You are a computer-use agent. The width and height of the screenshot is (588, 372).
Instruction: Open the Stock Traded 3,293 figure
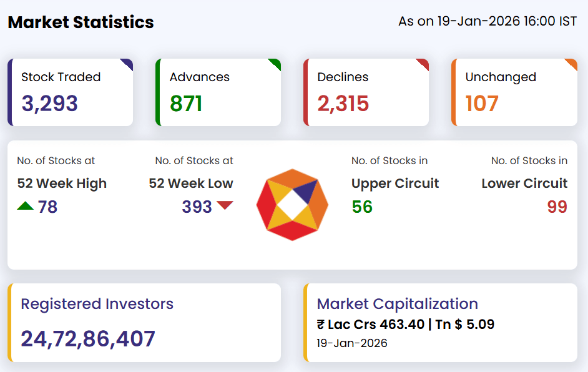pos(50,104)
